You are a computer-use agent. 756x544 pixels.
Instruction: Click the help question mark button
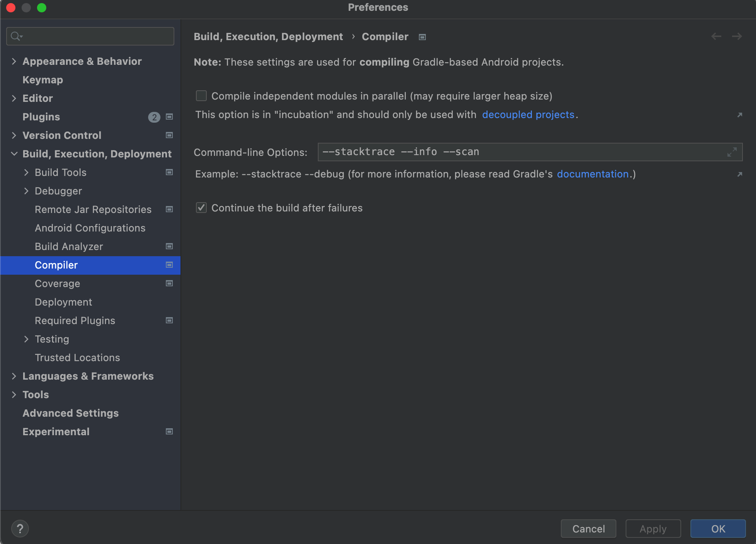click(20, 529)
